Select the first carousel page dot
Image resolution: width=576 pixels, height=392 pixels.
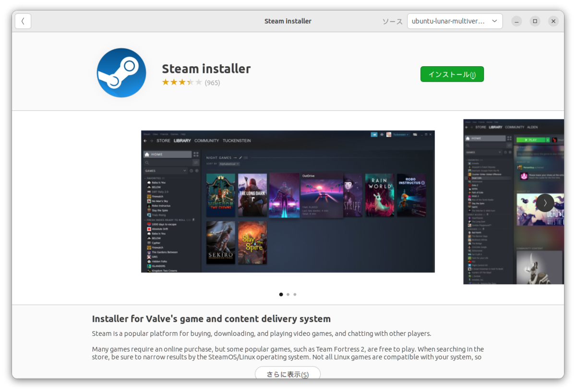pyautogui.click(x=281, y=295)
